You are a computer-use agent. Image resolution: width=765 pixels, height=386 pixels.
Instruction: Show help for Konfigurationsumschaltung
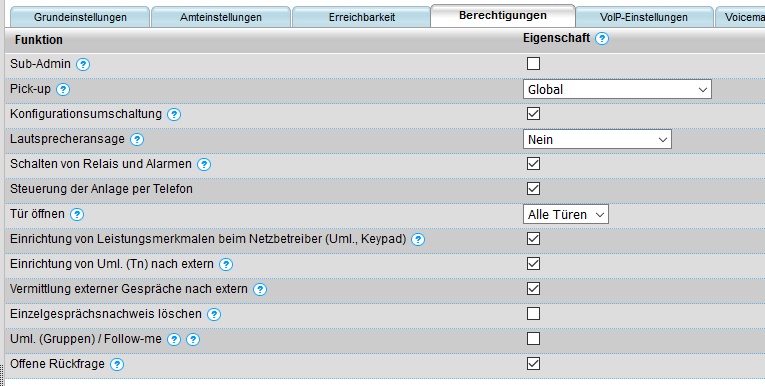pyautogui.click(x=174, y=115)
